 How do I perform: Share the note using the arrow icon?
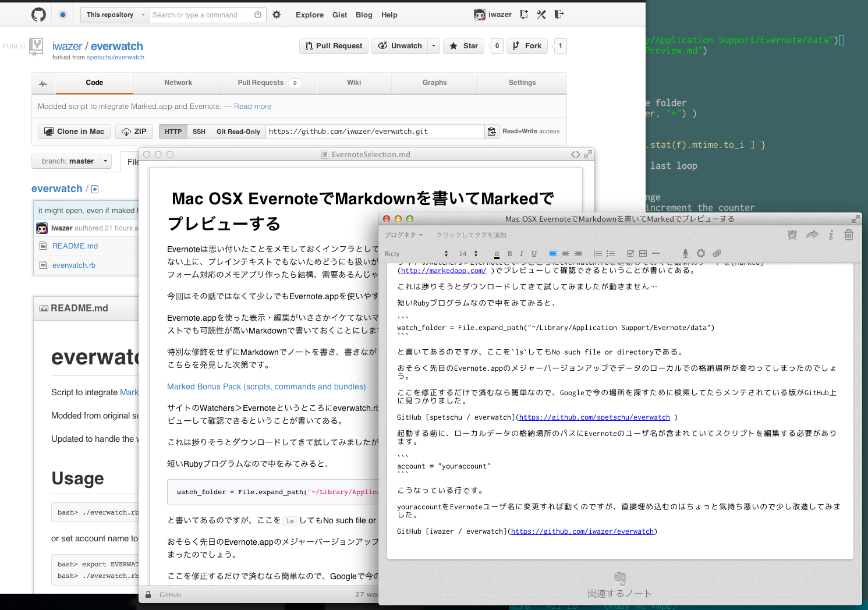coord(812,235)
